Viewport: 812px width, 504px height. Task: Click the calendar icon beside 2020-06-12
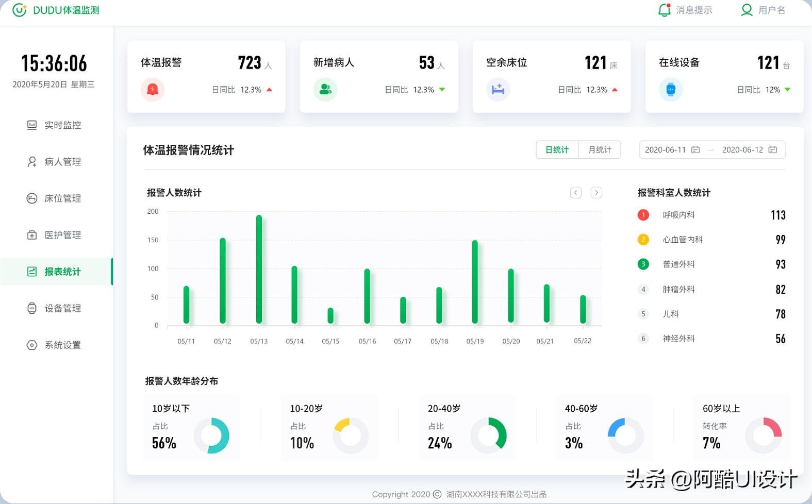pyautogui.click(x=773, y=150)
